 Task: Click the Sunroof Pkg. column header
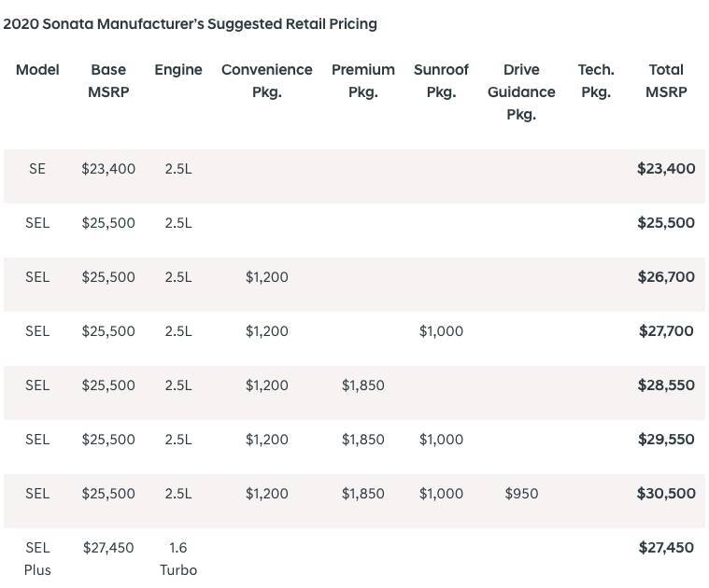(441, 81)
